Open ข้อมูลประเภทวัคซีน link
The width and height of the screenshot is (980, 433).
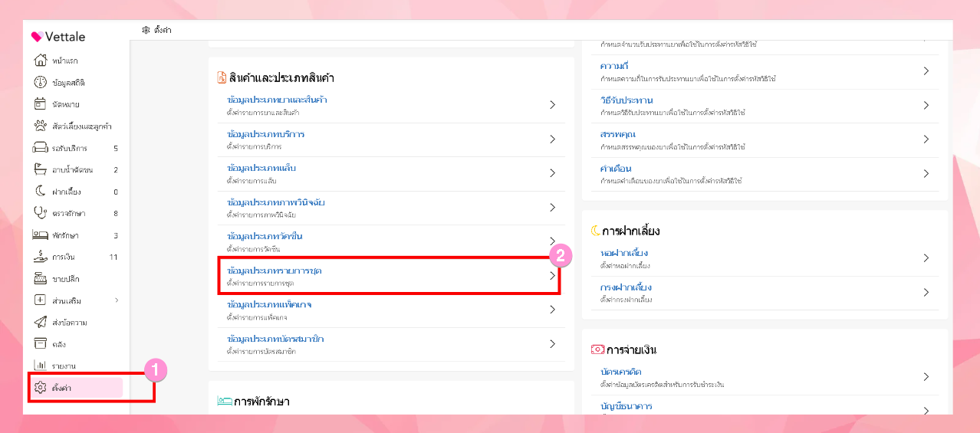coord(265,236)
